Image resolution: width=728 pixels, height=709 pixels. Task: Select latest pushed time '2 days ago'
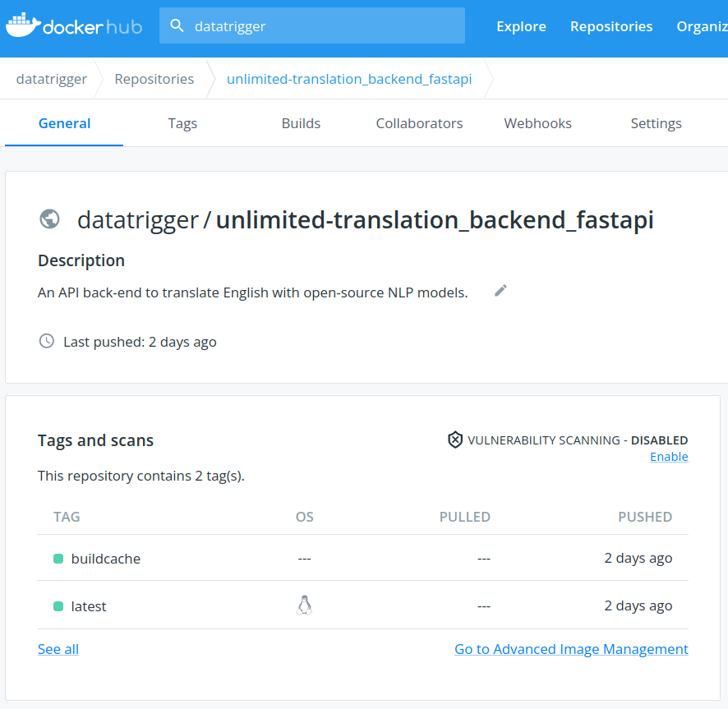[638, 606]
